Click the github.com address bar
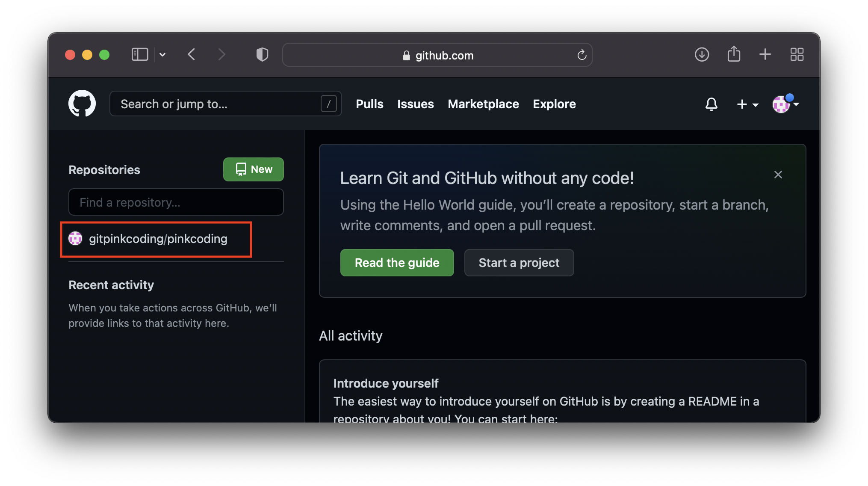Screen dimensions: 868x486 tap(437, 55)
